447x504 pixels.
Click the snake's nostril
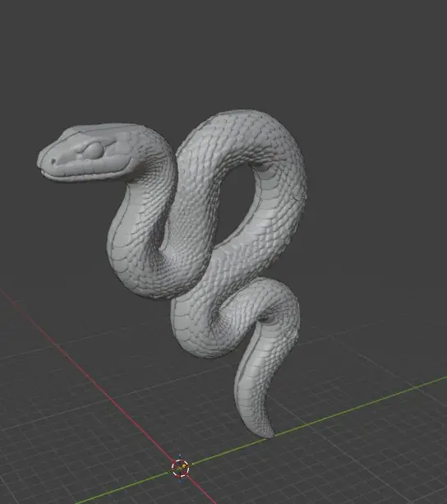tap(53, 160)
